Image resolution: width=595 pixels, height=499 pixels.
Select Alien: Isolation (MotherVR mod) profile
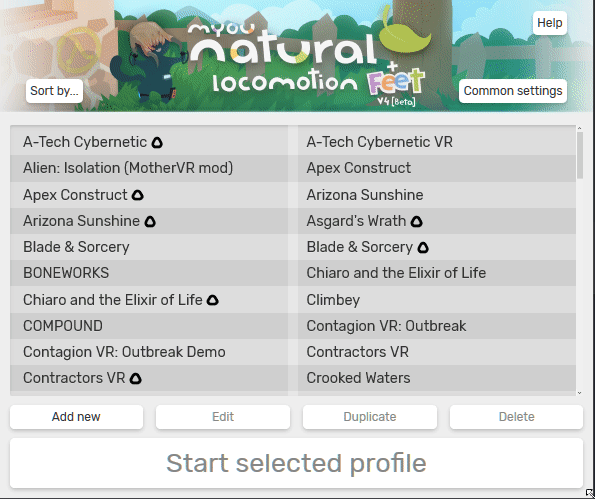point(149,168)
